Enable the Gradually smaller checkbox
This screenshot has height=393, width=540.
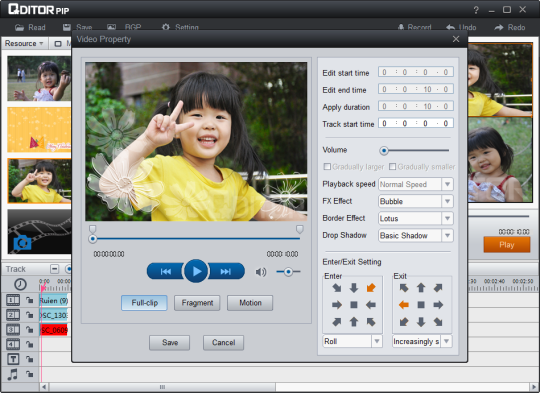point(392,167)
